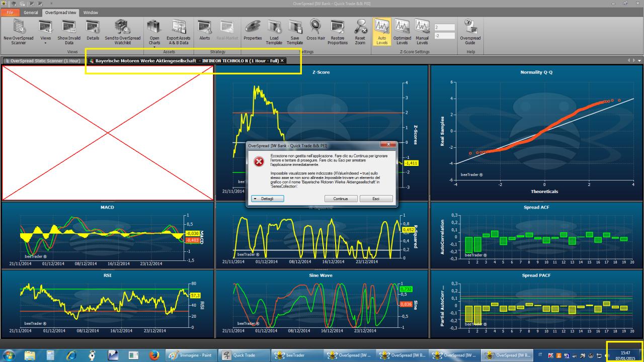Toggle Manual Levels setting

(x=422, y=32)
